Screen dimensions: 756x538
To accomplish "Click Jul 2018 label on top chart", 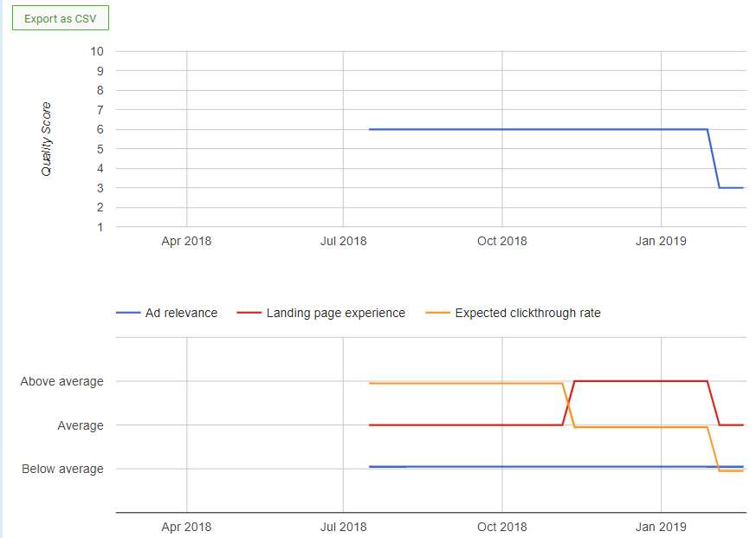I will tap(343, 241).
